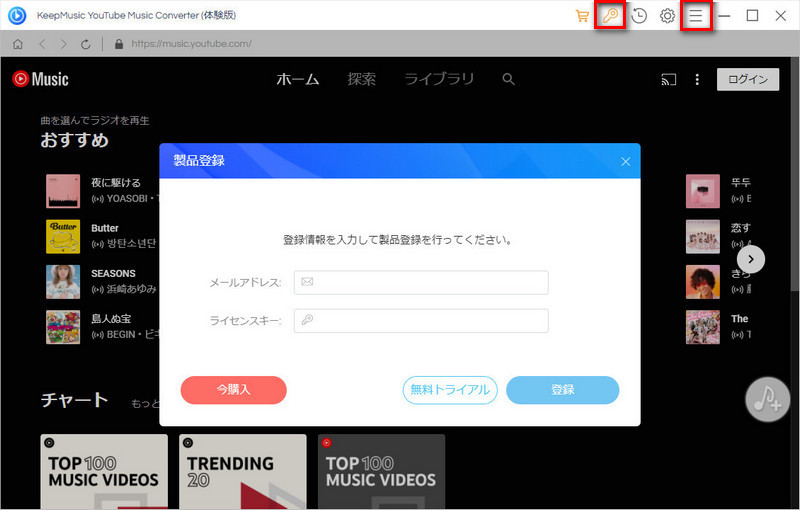Close the 製品登録 dialog
Viewport: 800px width, 510px height.
(626, 162)
